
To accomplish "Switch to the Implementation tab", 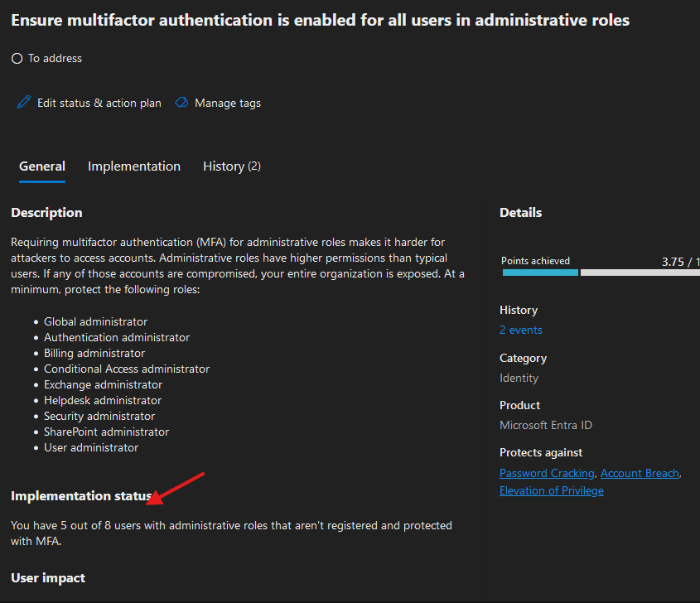I will pyautogui.click(x=134, y=166).
